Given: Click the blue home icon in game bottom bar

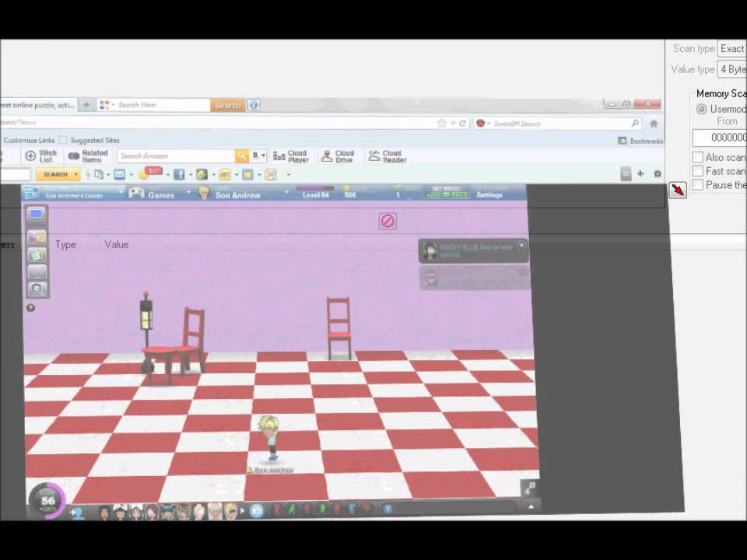Looking at the screenshot, I should pos(256,511).
